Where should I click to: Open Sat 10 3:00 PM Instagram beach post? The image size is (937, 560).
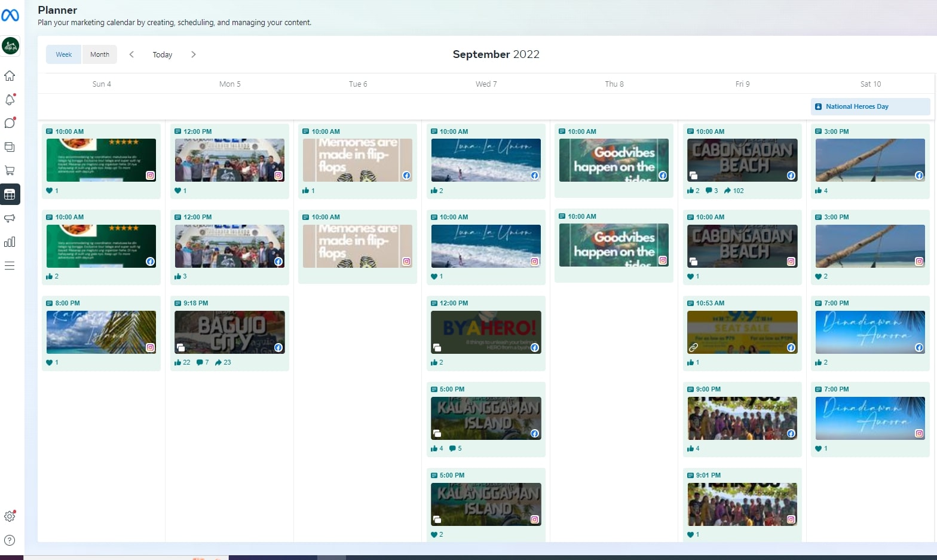[x=870, y=246]
